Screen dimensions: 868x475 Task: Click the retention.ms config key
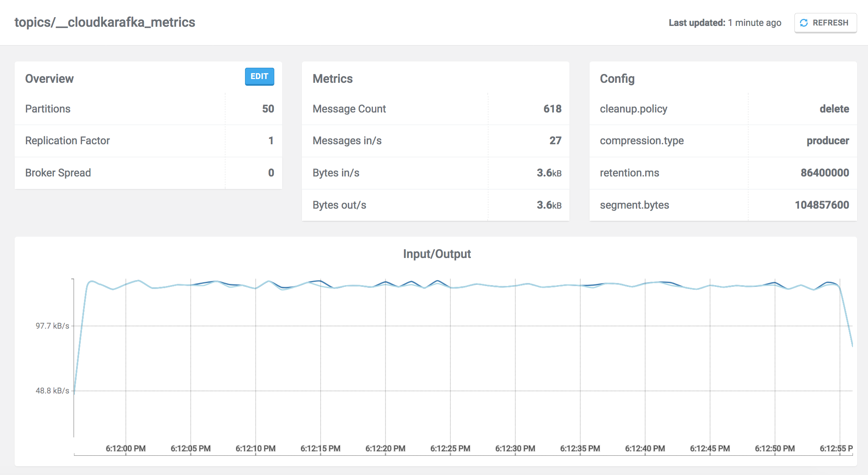pyautogui.click(x=629, y=173)
